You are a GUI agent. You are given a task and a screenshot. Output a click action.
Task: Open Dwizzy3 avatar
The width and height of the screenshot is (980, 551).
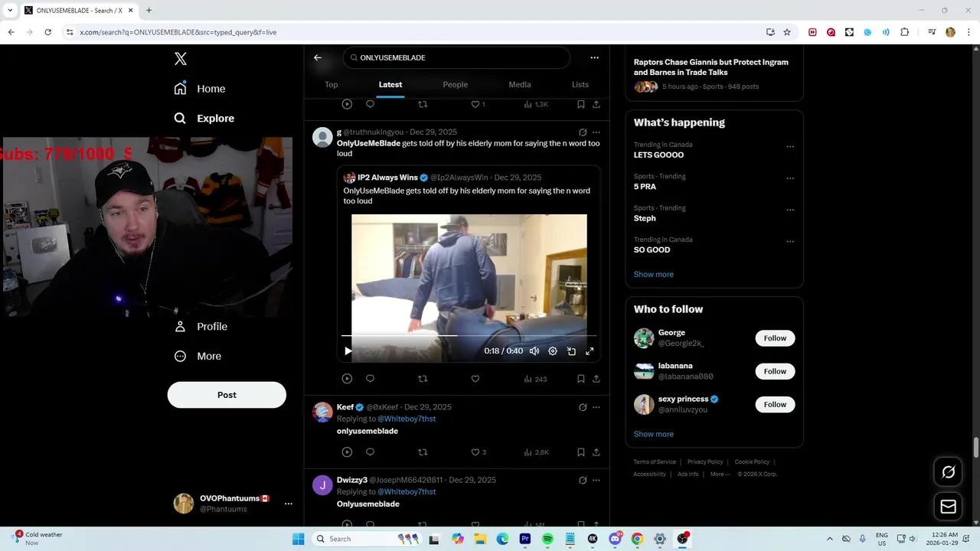pos(322,485)
